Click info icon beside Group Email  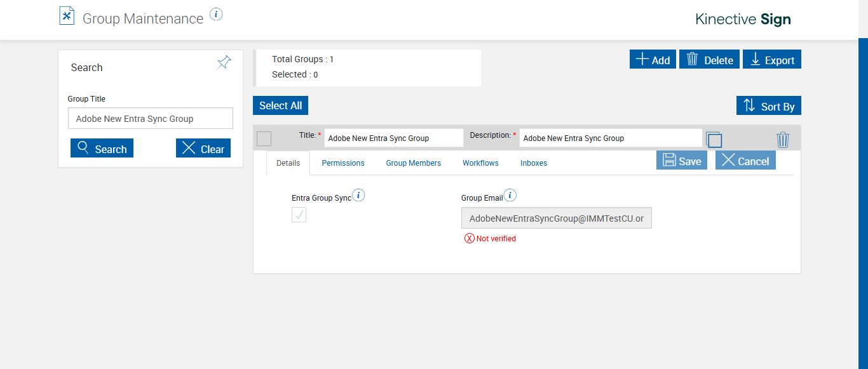click(x=510, y=196)
